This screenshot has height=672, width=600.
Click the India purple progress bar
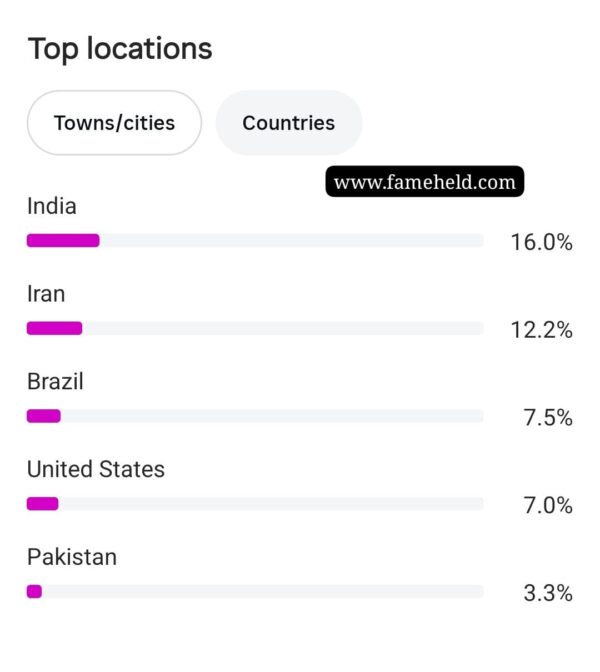click(63, 240)
